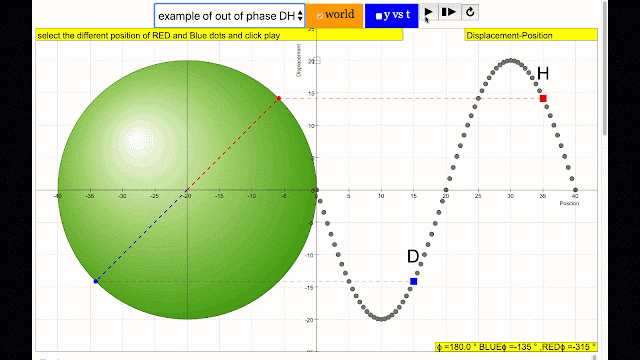Click the letter D label on graph
The image size is (640, 360).
pos(413,256)
